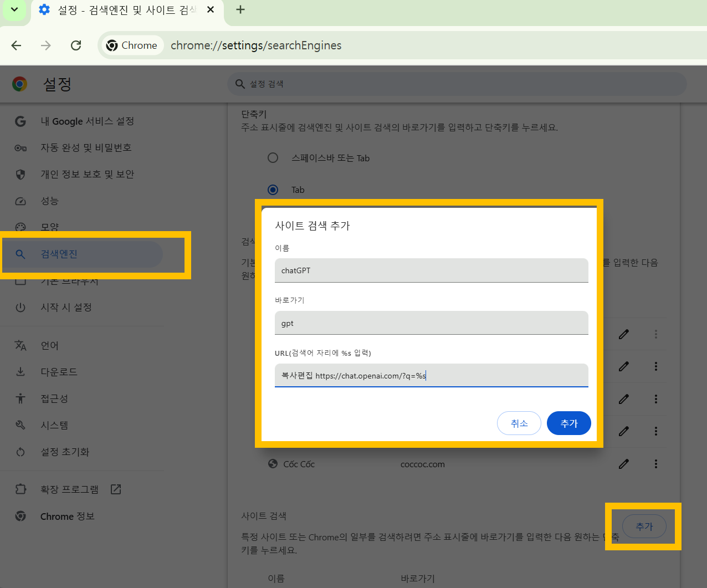Reload the page with refresh icon
707x588 pixels.
76,45
